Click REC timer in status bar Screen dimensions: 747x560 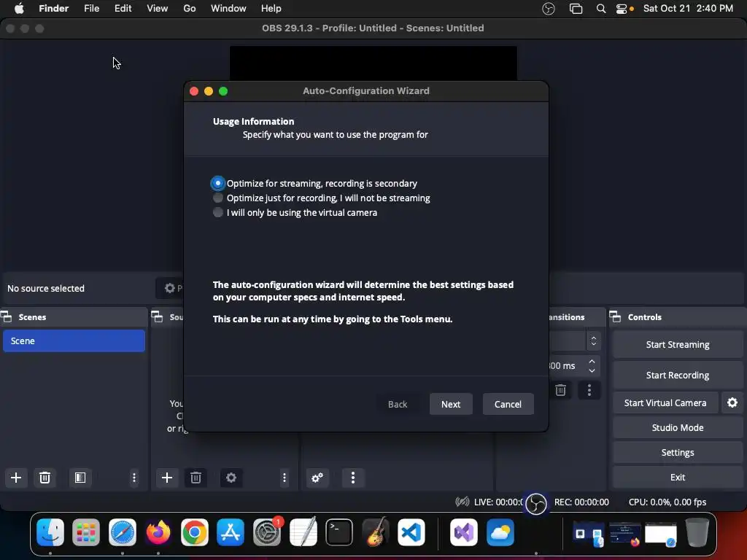tap(581, 502)
